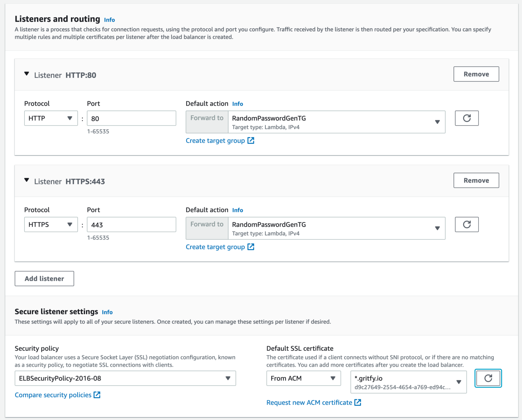This screenshot has height=420, width=522.
Task: Click the port field of the HTTPS listener
Action: click(132, 224)
